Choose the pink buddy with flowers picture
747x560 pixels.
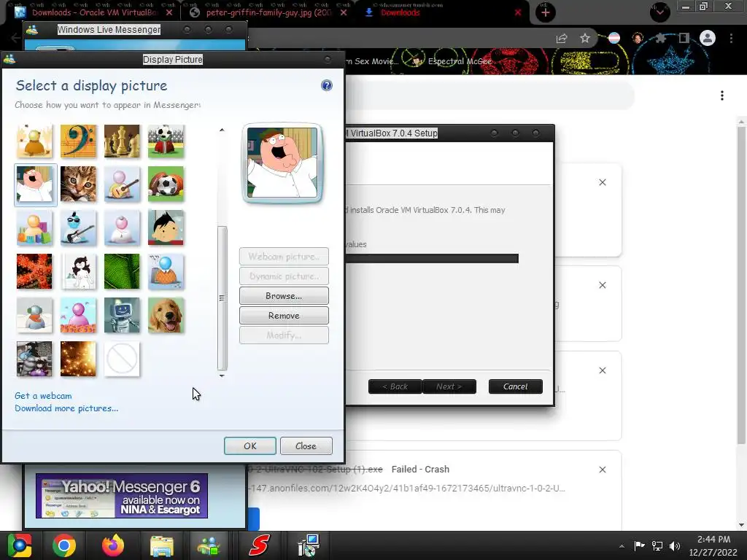(x=78, y=315)
